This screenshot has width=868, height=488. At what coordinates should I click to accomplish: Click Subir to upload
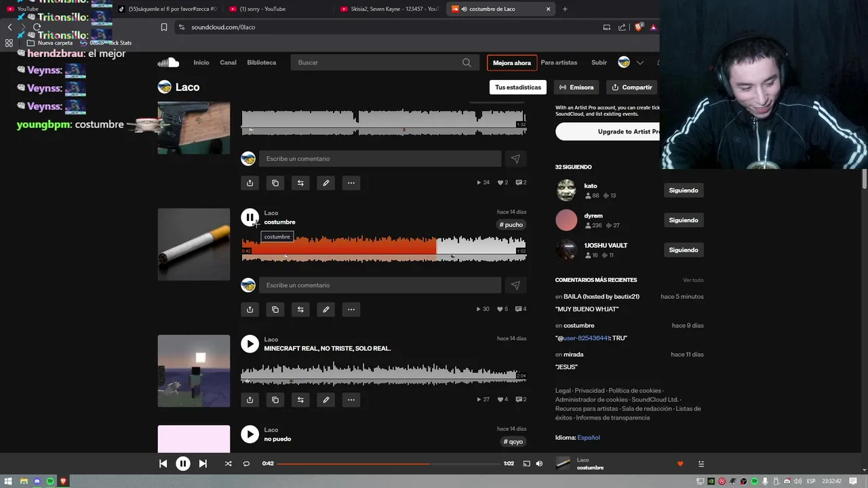tap(599, 62)
